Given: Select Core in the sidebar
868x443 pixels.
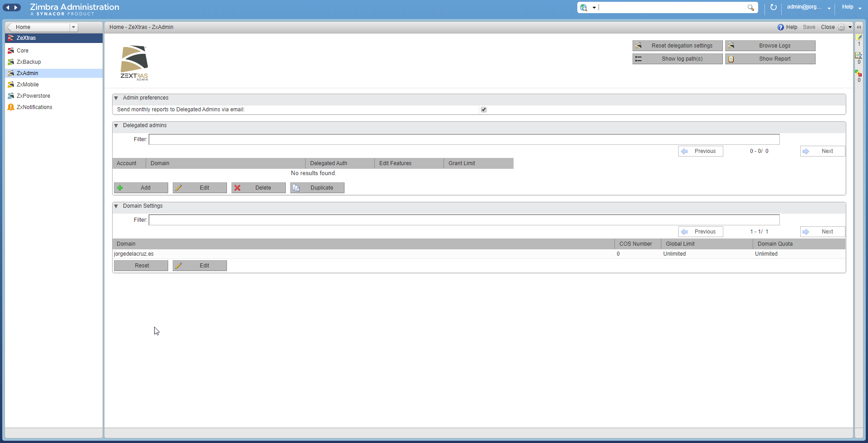Looking at the screenshot, I should 54,51.
